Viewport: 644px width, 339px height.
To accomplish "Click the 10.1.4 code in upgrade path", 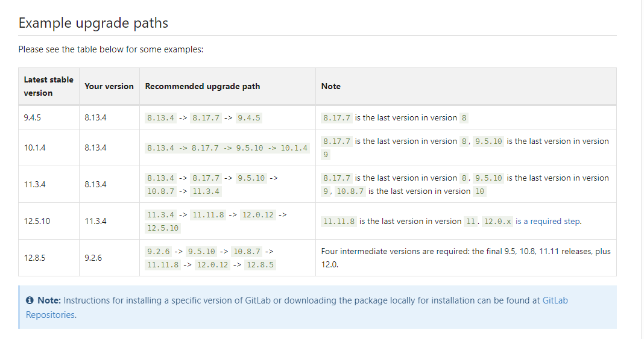I will click(x=294, y=148).
